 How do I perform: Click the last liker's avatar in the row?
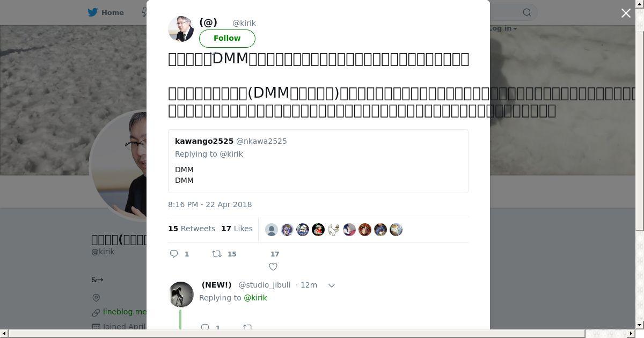[x=396, y=230]
